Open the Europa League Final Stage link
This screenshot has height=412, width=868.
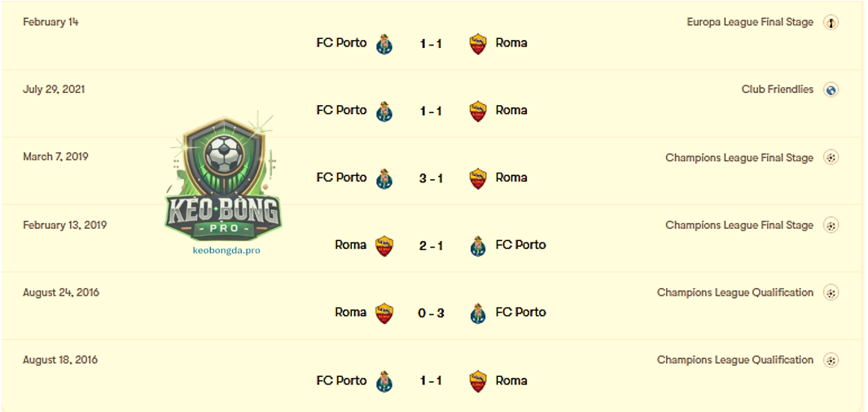pos(750,22)
